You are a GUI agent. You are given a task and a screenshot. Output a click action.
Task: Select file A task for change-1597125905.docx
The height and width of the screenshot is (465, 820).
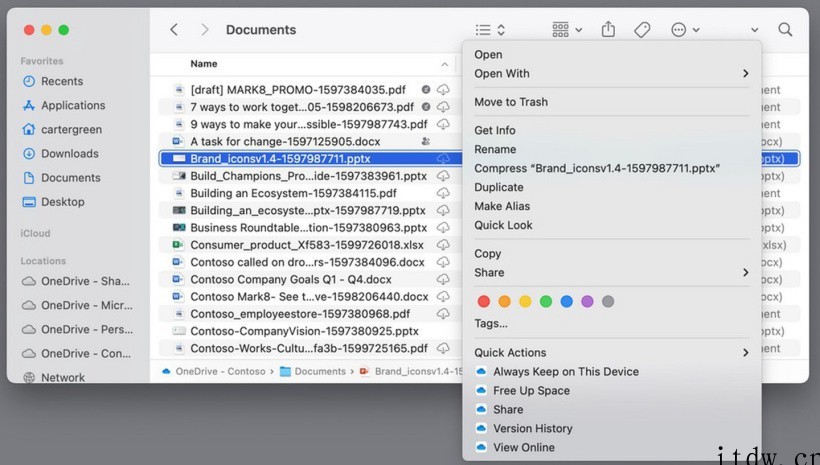[285, 141]
